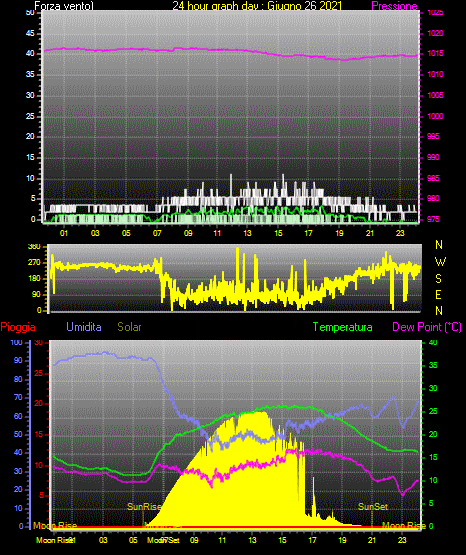466x555 pixels.
Task: Click the E compass label beside direction chart
Action: tap(438, 294)
